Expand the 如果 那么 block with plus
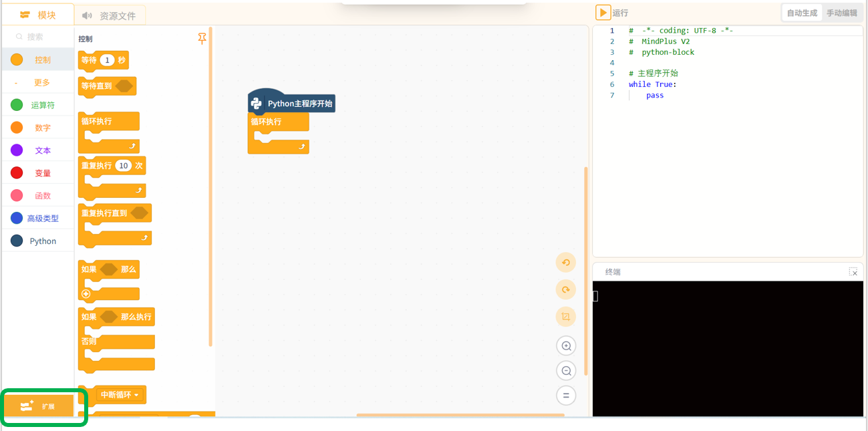Screen dimensions: 868x431 point(86,294)
